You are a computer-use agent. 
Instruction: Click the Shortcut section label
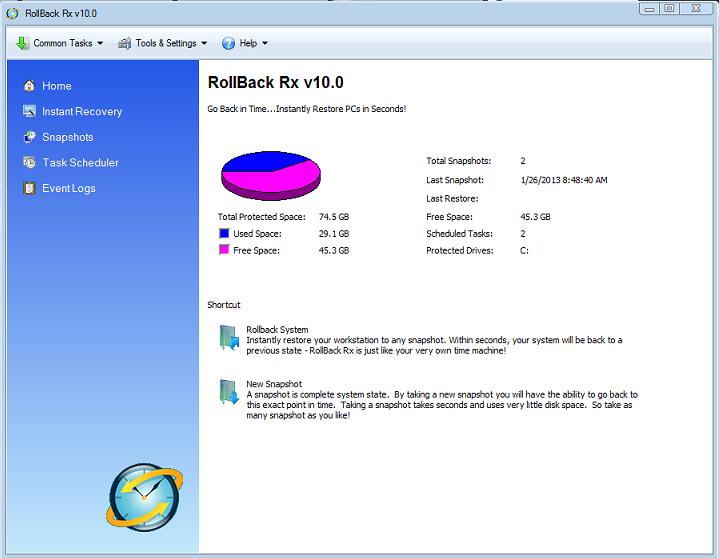pyautogui.click(x=224, y=304)
